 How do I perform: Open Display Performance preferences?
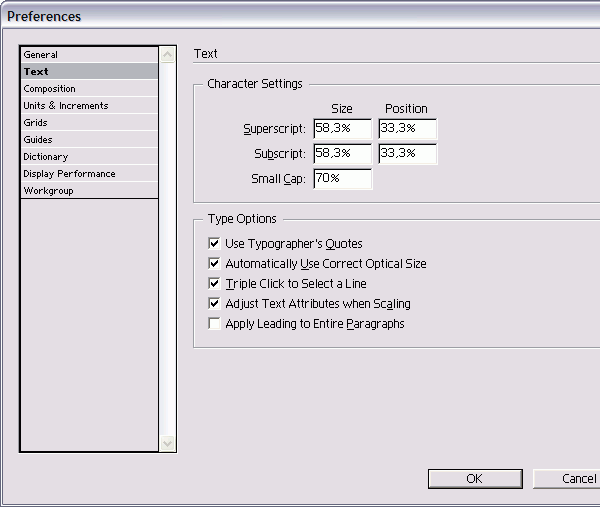click(x=69, y=174)
